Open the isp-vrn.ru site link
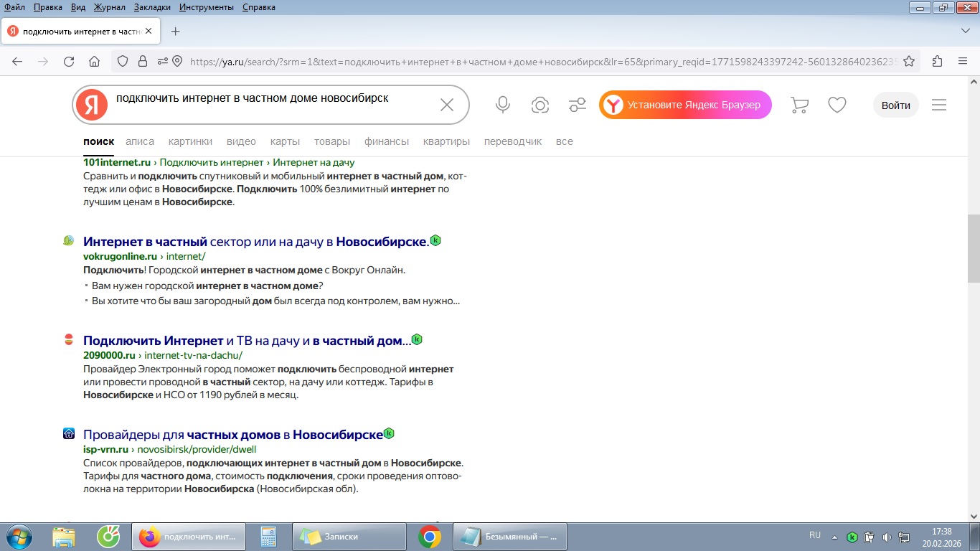This screenshot has height=551, width=980. tap(106, 449)
